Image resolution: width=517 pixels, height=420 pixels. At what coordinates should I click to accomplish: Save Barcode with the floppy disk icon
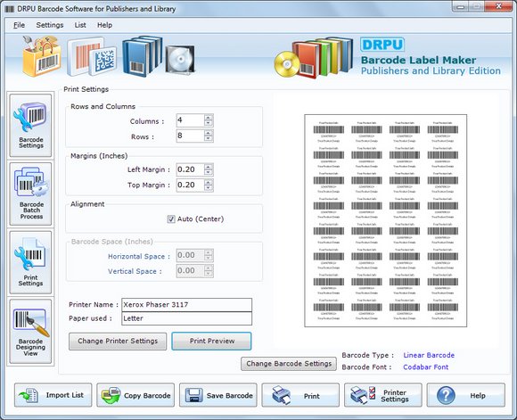pos(218,395)
